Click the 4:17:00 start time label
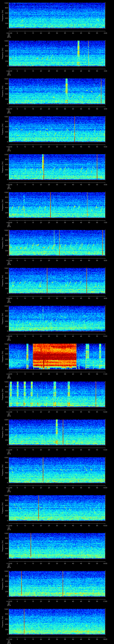This screenshot has height=644, width=114. (9, 639)
